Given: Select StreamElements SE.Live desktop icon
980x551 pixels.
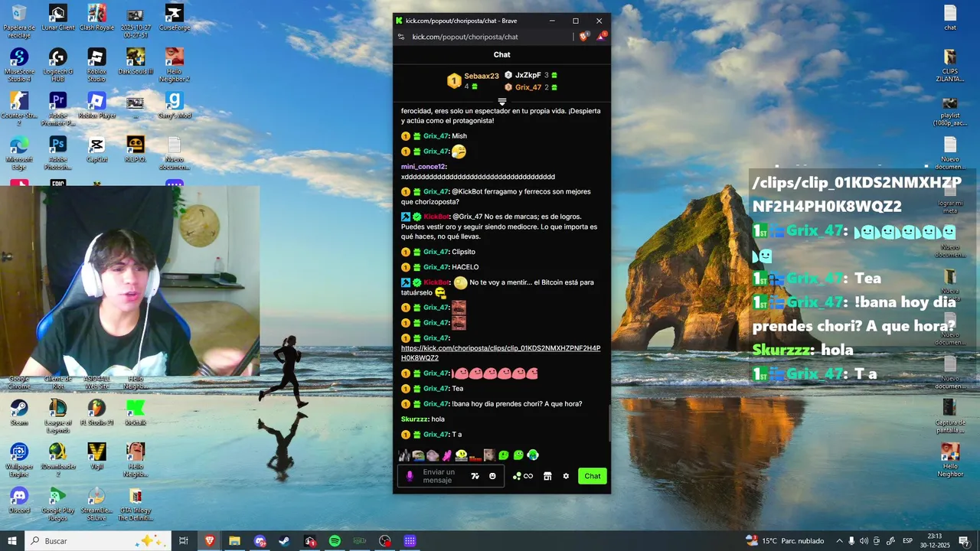Looking at the screenshot, I should (96, 504).
